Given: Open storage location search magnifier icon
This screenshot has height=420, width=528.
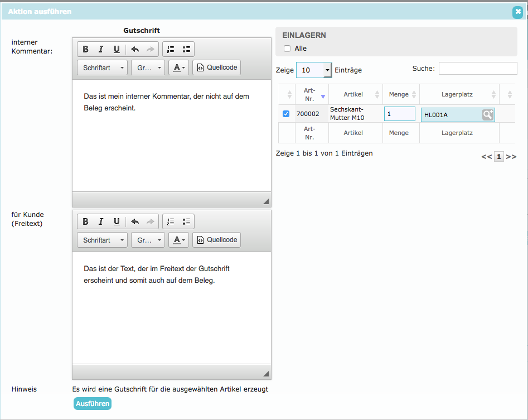Looking at the screenshot, I should [x=488, y=114].
